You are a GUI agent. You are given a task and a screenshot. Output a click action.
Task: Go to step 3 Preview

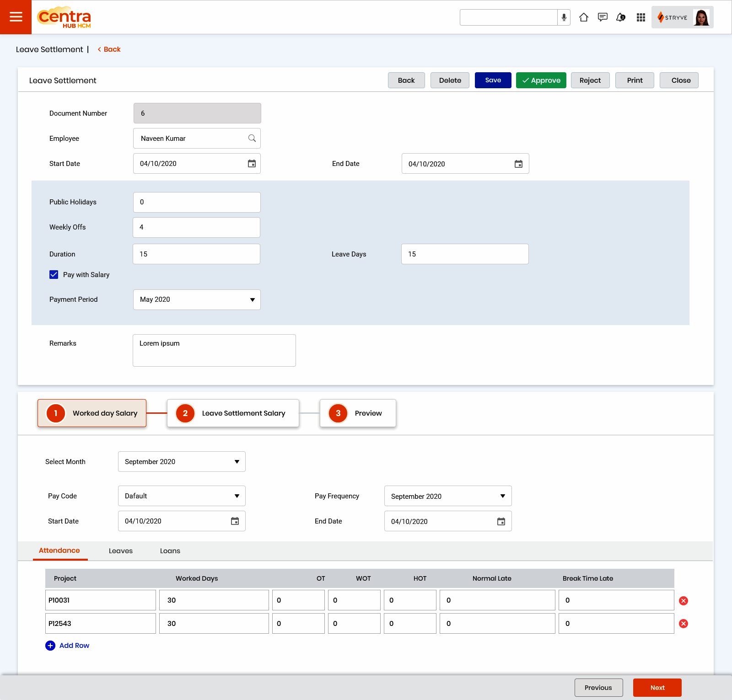coord(358,413)
